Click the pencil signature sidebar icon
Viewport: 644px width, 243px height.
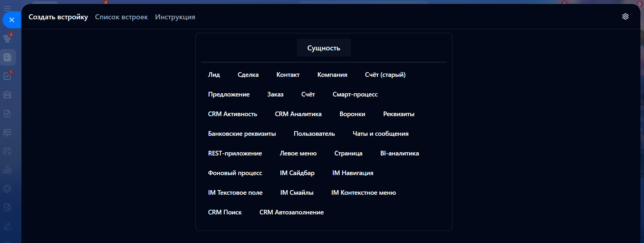(7, 226)
